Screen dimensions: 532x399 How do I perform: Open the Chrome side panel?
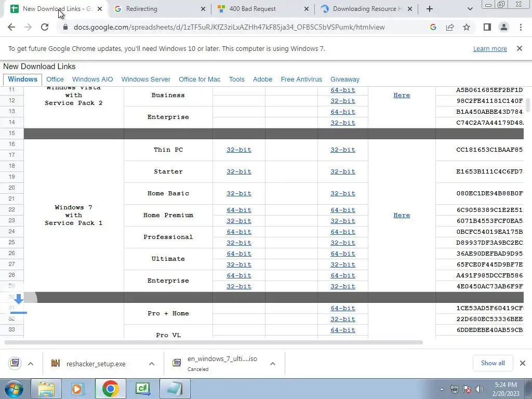[x=487, y=27]
